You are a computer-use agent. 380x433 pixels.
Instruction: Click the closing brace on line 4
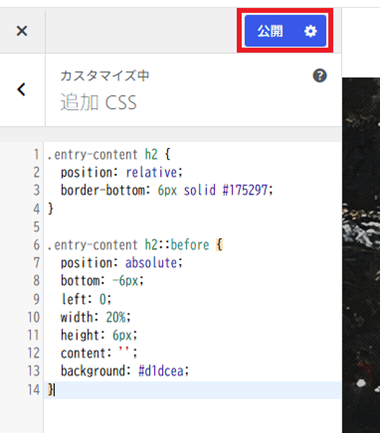pyautogui.click(x=50, y=209)
